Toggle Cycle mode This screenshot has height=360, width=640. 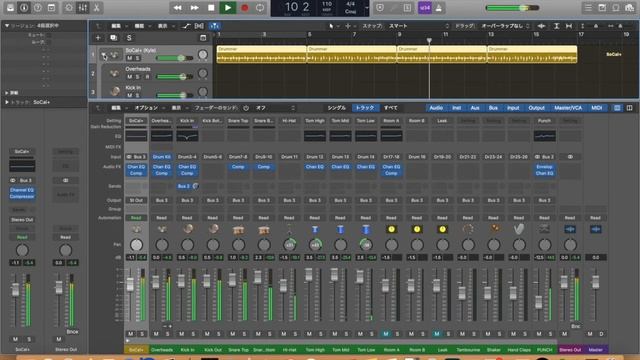(x=260, y=7)
